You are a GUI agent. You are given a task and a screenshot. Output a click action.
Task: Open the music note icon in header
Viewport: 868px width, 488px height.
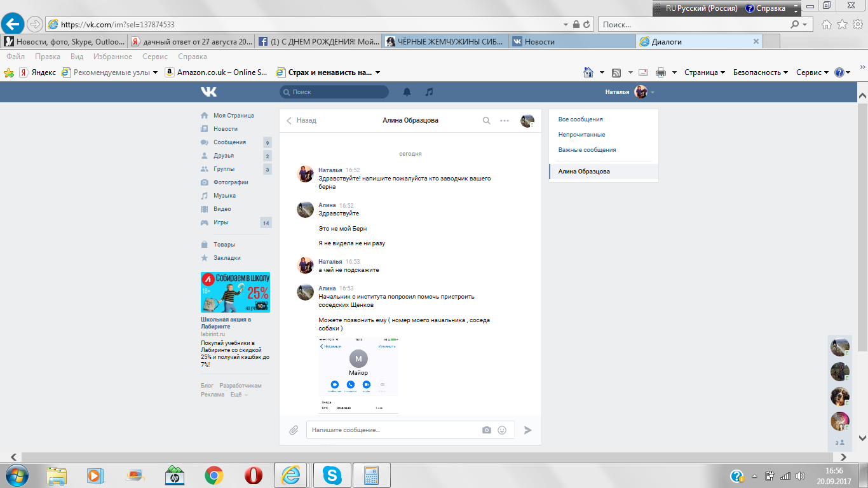(x=429, y=92)
